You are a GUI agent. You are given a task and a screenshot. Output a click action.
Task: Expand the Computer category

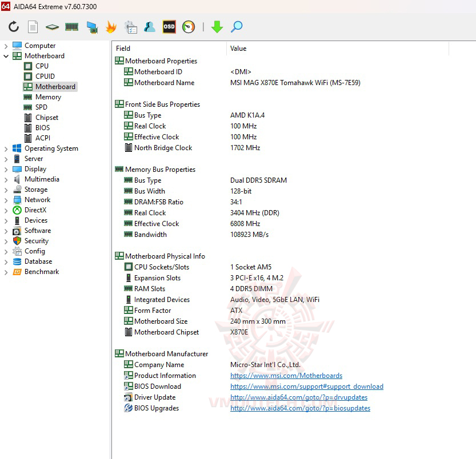[6, 45]
